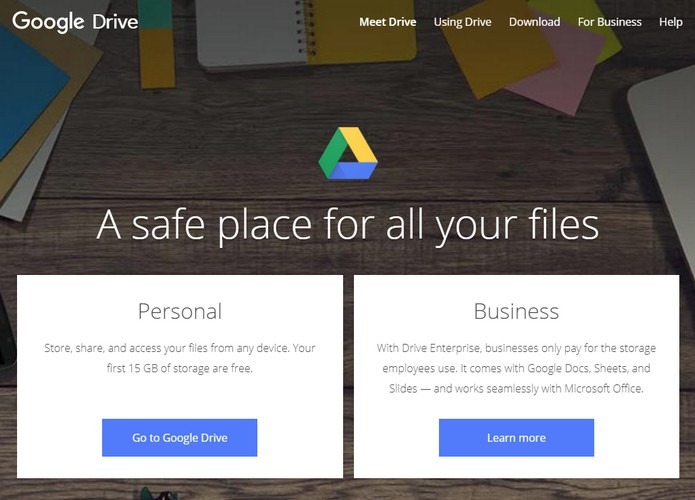Open the For Business nav link

click(x=609, y=22)
